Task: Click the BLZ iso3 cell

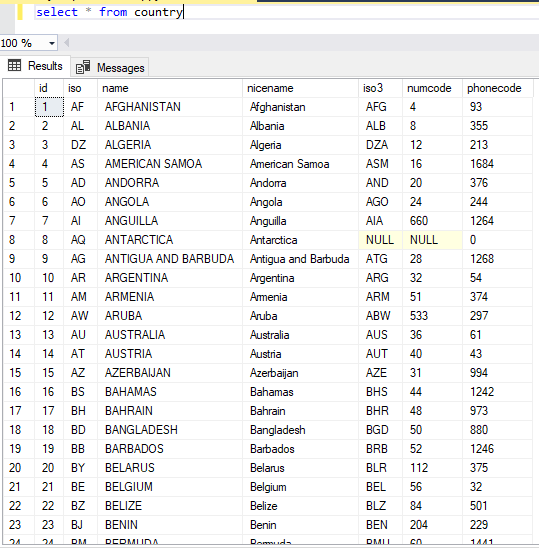Action: point(381,506)
